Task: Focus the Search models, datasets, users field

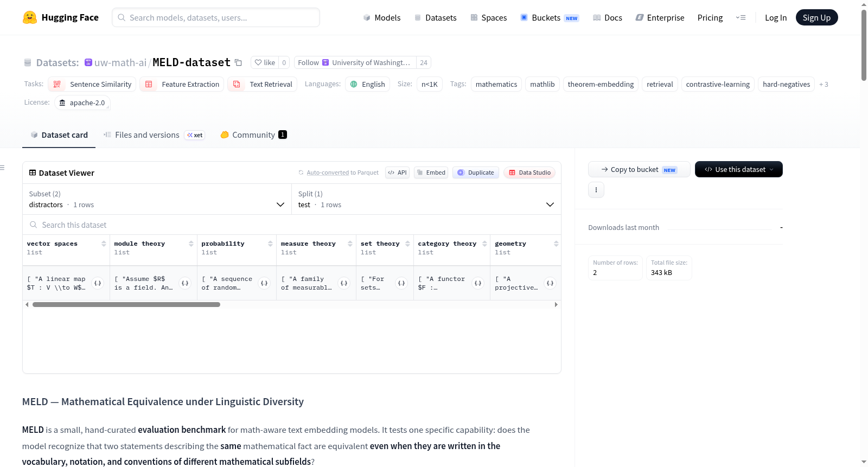Action: click(216, 17)
